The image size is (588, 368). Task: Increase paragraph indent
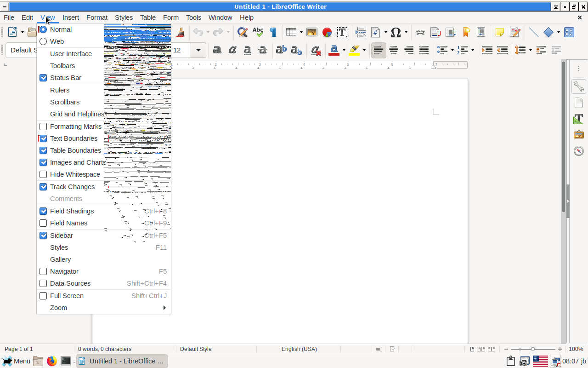(487, 50)
